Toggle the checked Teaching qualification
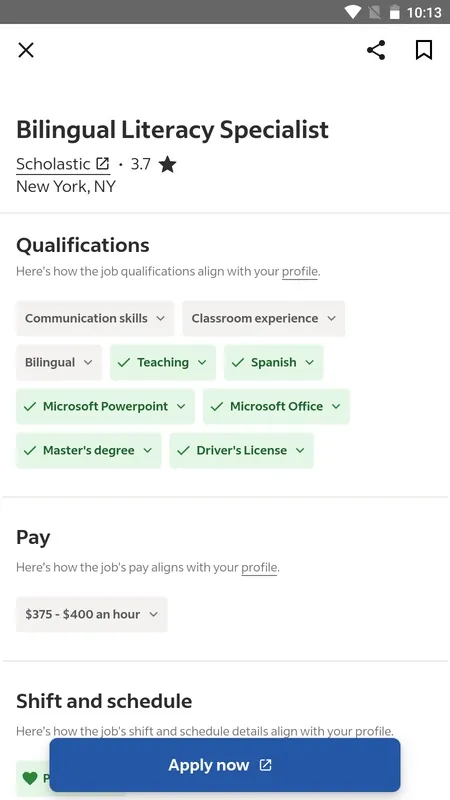 pyautogui.click(x=163, y=362)
